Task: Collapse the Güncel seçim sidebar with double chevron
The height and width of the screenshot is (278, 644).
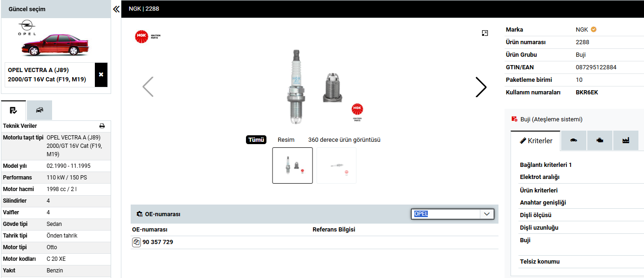Action: click(x=116, y=9)
